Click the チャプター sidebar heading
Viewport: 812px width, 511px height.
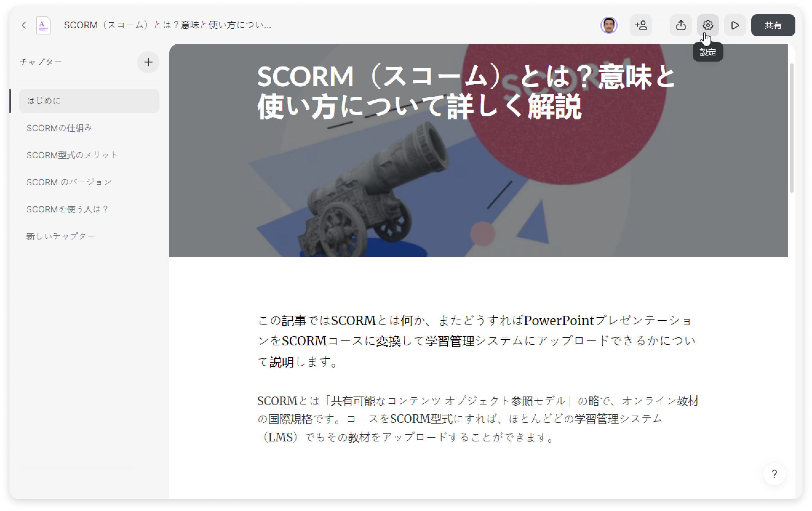41,62
